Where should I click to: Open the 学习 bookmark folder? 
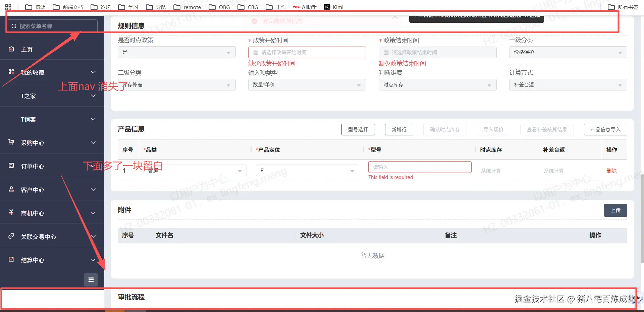click(x=128, y=7)
